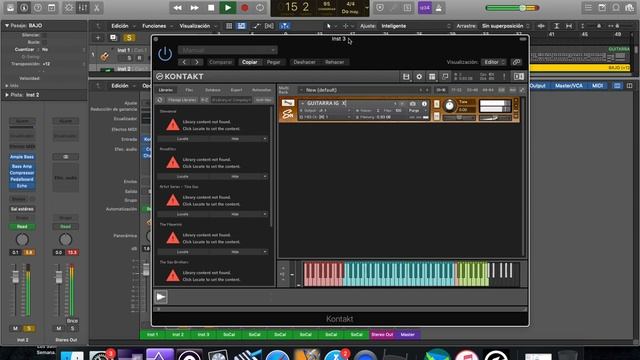Select rack page 01-16

(441, 90)
